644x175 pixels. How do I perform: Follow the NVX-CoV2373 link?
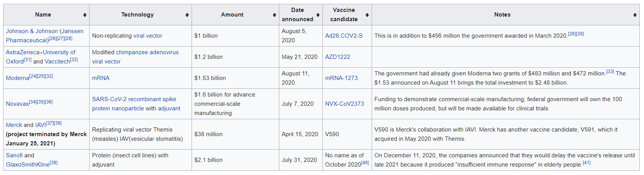(x=344, y=104)
